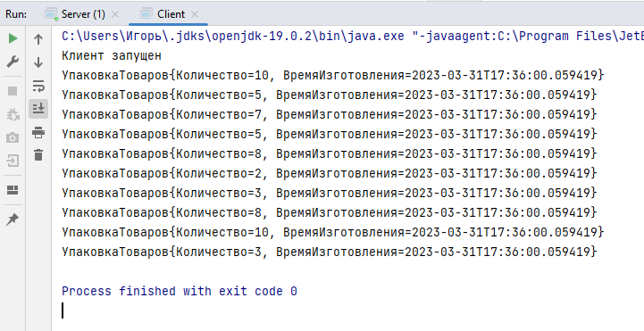Clear console with the trash icon
Image resolution: width=644 pixels, height=331 pixels.
click(38, 155)
